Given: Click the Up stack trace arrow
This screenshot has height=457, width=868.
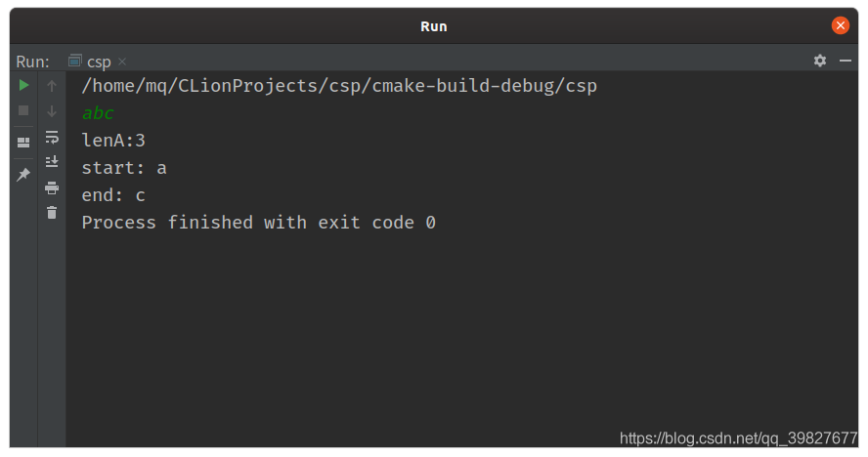Looking at the screenshot, I should coord(52,86).
